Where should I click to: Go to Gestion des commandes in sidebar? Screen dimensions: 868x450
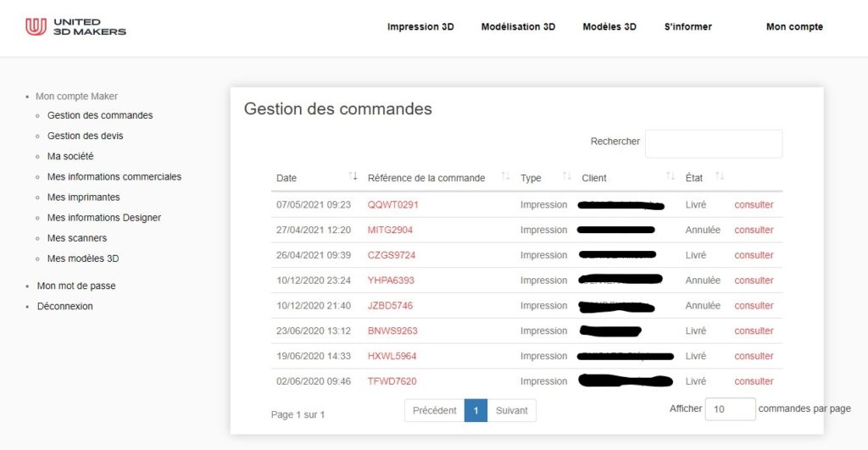[x=100, y=115]
